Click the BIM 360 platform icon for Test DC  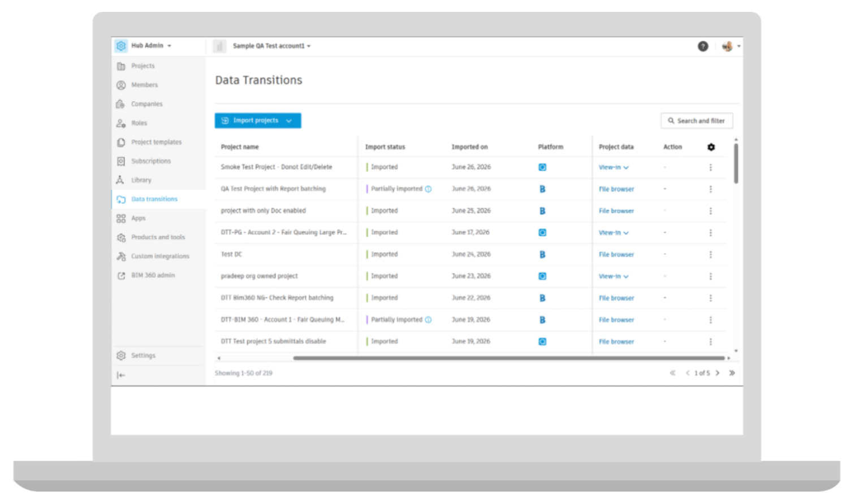542,255
